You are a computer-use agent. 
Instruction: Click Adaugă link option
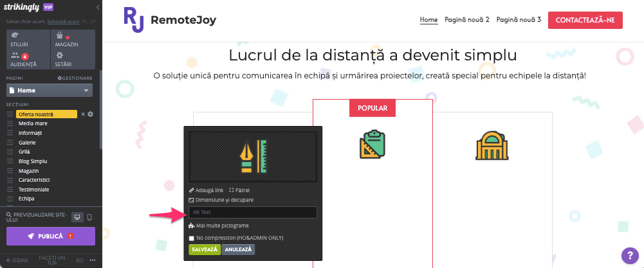click(x=206, y=190)
